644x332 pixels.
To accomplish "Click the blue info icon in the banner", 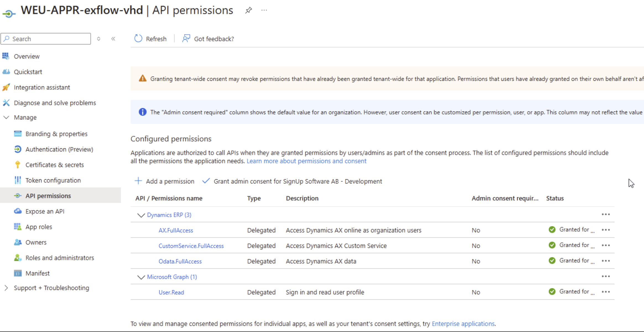I will (143, 112).
